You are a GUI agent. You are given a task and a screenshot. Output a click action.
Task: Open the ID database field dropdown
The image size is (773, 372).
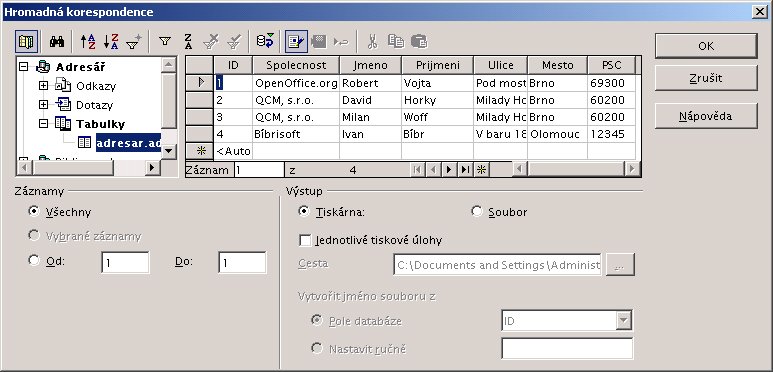click(624, 321)
